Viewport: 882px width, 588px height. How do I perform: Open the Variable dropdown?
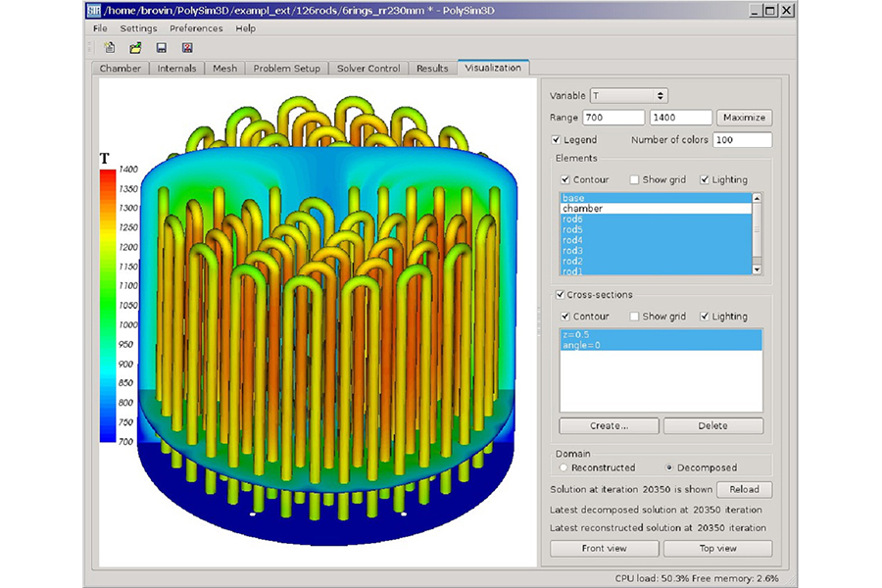[629, 95]
